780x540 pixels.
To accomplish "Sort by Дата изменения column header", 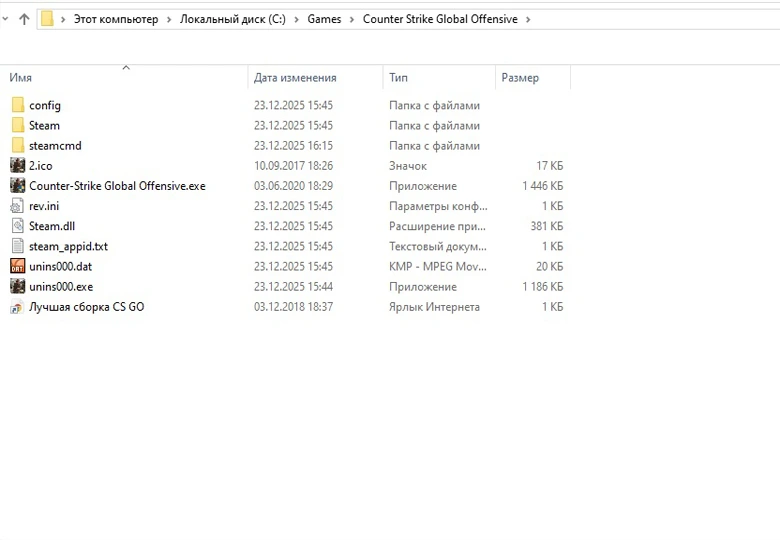I will coord(295,78).
